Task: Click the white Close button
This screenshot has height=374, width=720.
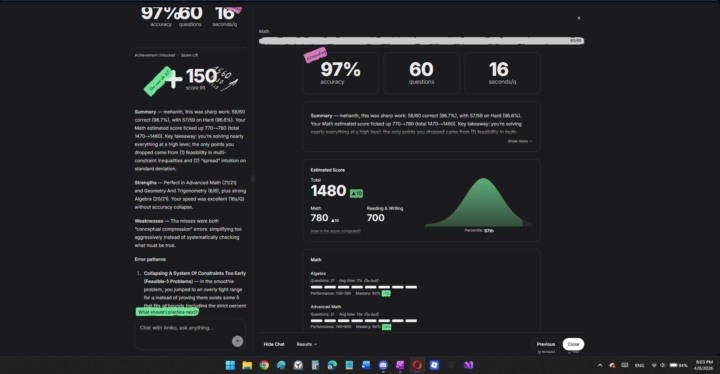Action: 573,344
